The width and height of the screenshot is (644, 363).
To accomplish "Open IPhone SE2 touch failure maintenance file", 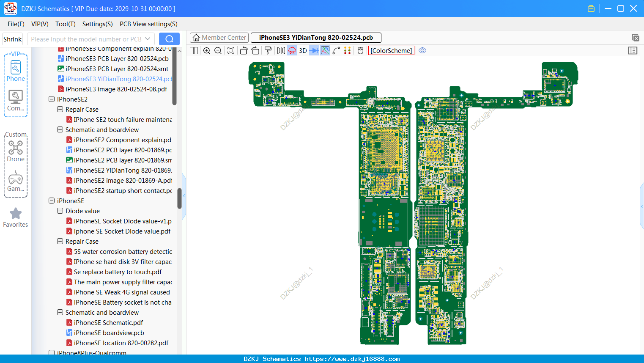I will 119,119.
